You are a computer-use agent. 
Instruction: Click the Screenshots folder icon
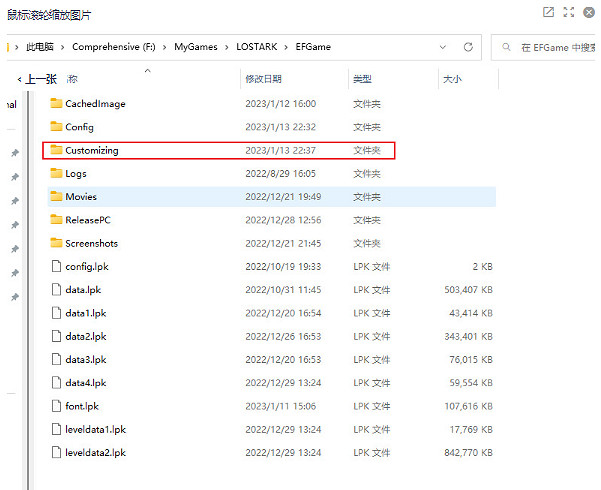coord(56,243)
